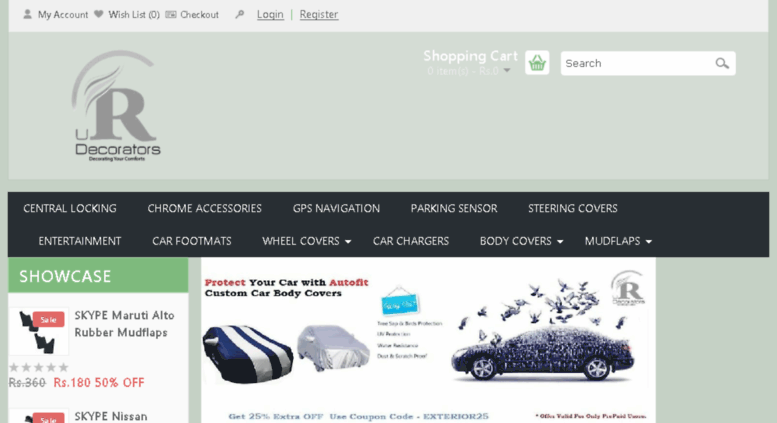Open Steering Covers category
Image resolution: width=777 pixels, height=423 pixels.
click(x=572, y=209)
